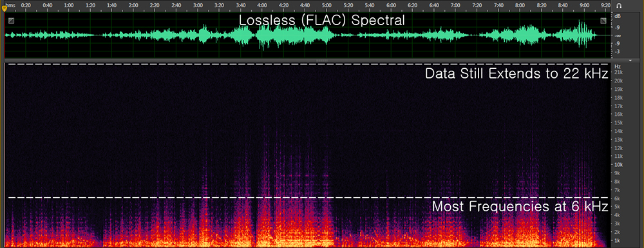The height and width of the screenshot is (248, 644).
Task: Select the fade-in handle on the waveform
Action: [11, 21]
